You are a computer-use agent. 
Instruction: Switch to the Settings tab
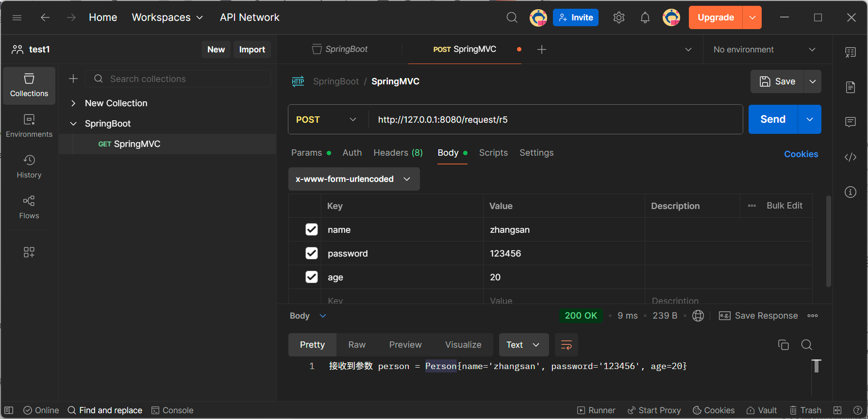[536, 153]
